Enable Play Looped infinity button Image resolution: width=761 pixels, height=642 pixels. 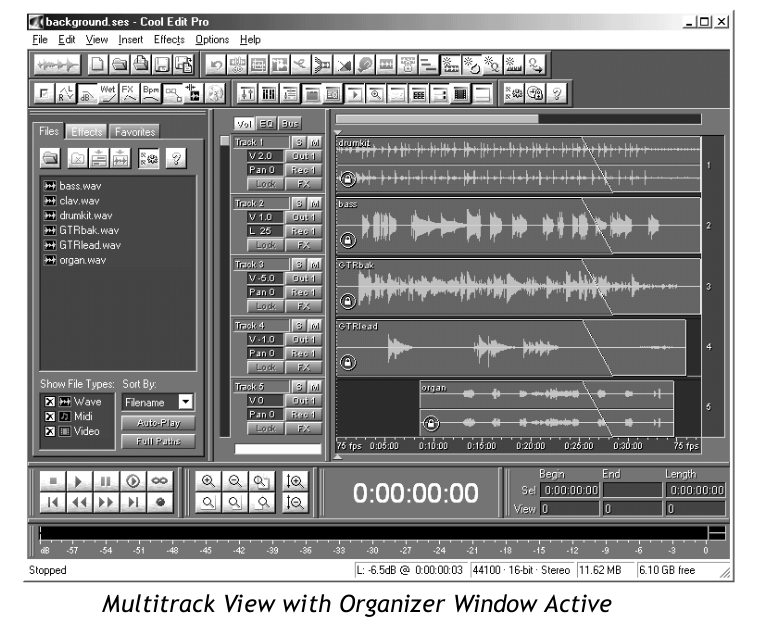click(x=160, y=481)
